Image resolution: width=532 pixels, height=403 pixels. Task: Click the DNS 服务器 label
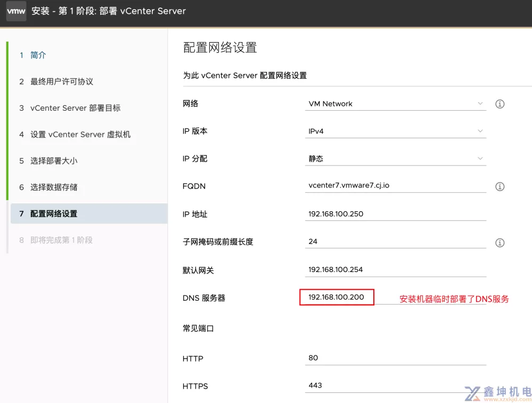[204, 298]
